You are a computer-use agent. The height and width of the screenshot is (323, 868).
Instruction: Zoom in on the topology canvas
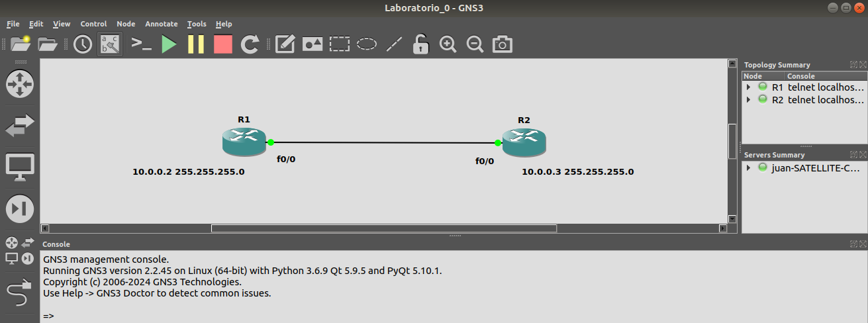pyautogui.click(x=448, y=44)
